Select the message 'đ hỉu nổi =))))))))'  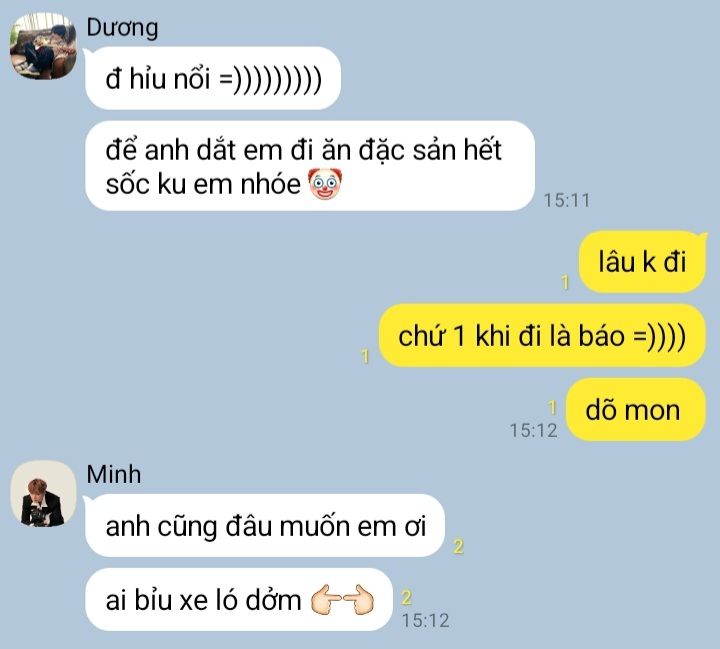pos(213,78)
